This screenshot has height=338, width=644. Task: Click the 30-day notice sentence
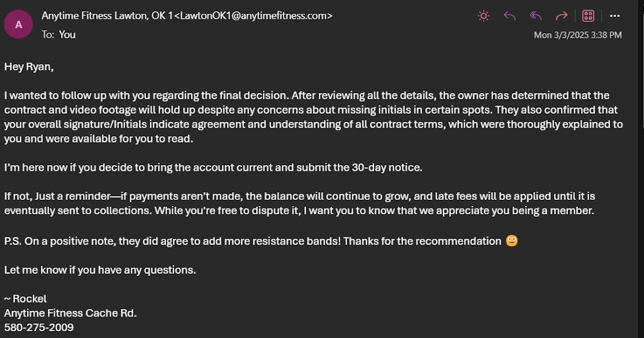coord(213,168)
